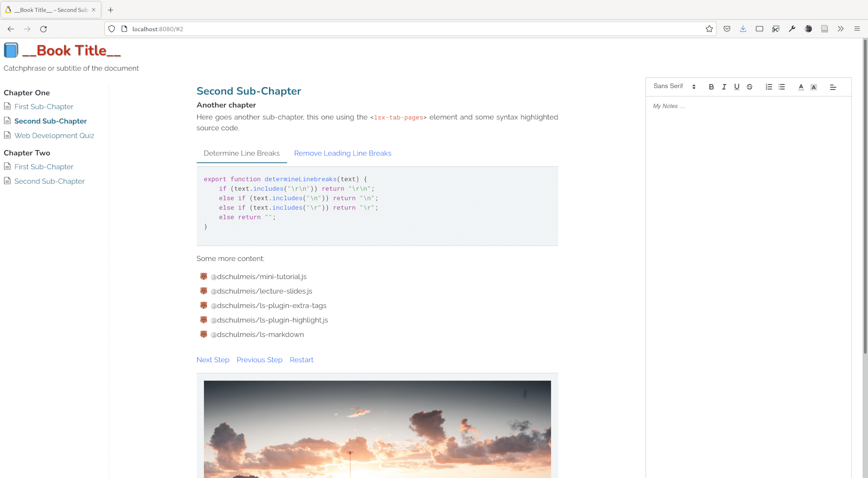
Task: Open developer tools wrench icon
Action: [x=792, y=29]
